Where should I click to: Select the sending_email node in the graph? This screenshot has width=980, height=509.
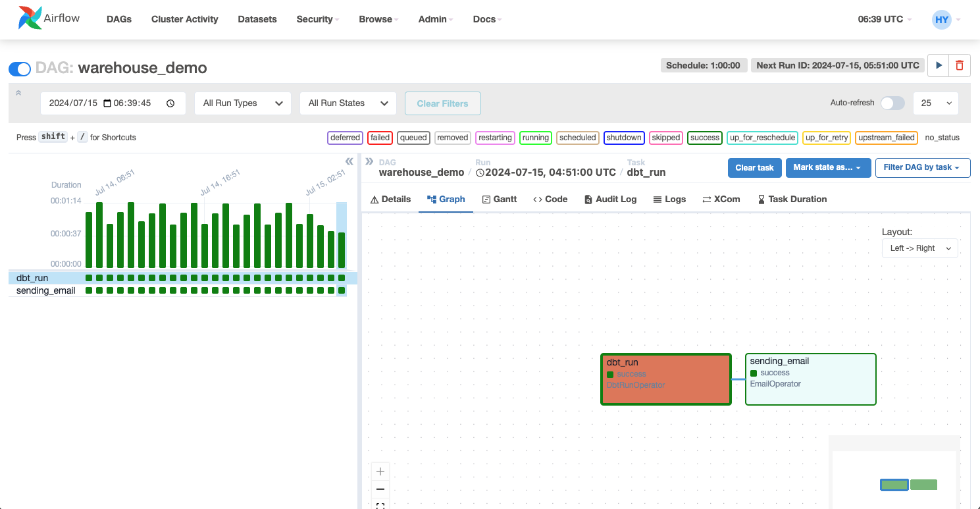[x=810, y=379]
